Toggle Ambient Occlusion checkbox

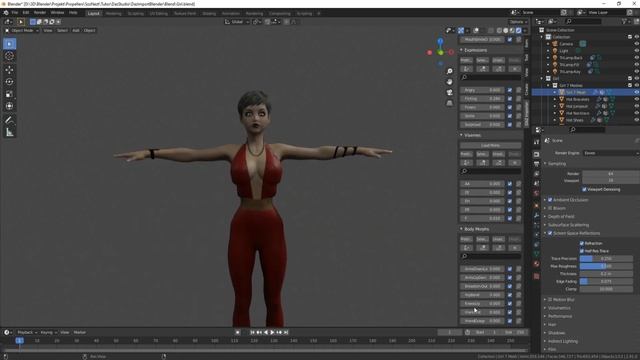pos(550,200)
